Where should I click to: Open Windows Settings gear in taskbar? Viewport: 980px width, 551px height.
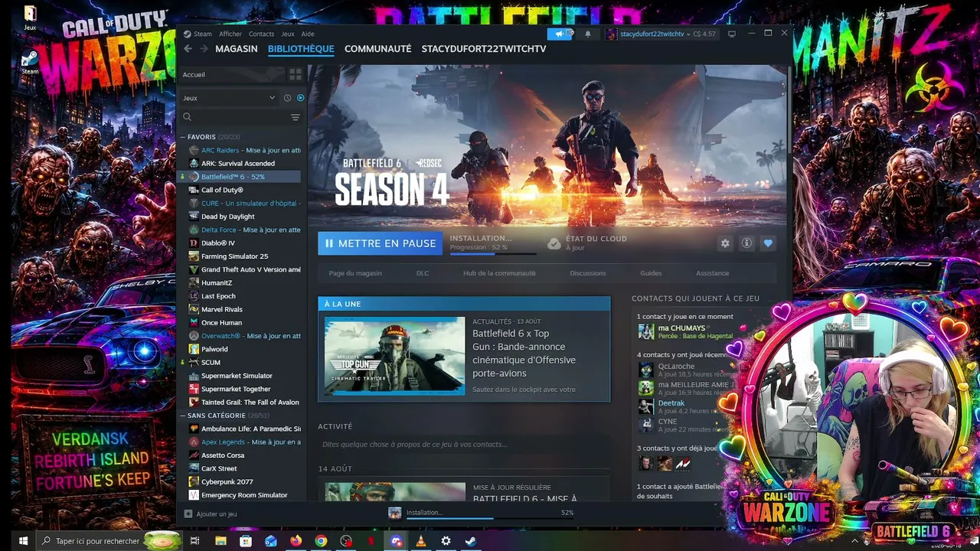tap(446, 541)
